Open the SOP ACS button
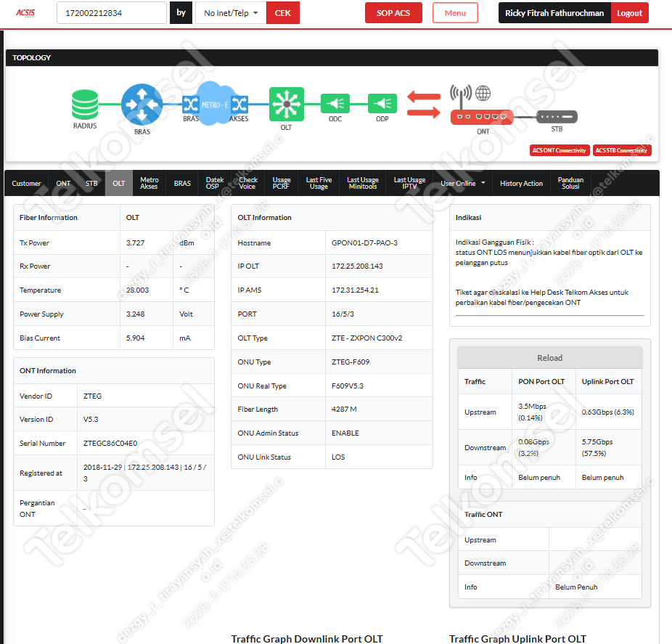 pyautogui.click(x=393, y=13)
